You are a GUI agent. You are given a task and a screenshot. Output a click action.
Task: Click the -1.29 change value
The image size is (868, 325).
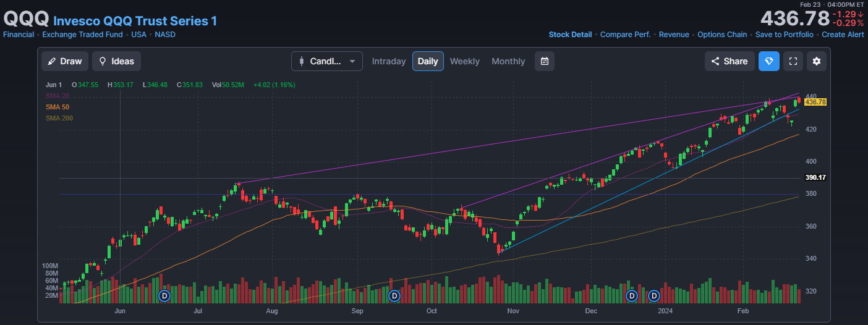click(848, 14)
